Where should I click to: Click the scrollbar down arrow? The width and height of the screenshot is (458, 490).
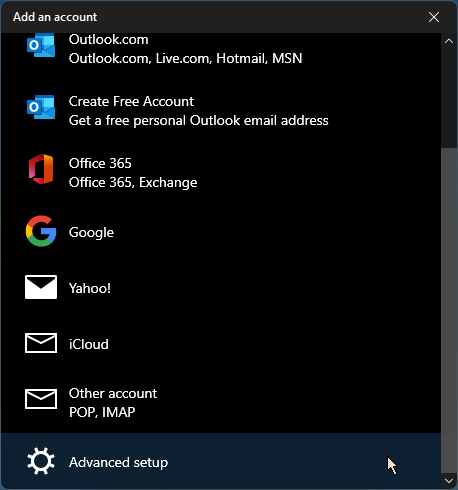(449, 481)
